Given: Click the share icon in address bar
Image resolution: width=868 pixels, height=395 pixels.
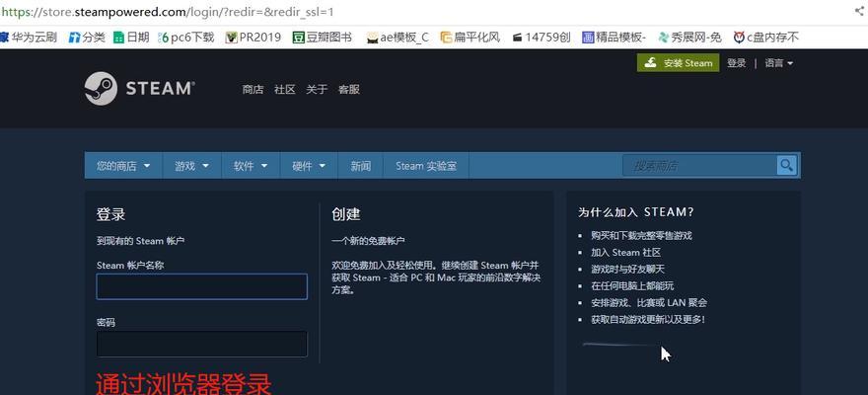Looking at the screenshot, I should point(859,11).
